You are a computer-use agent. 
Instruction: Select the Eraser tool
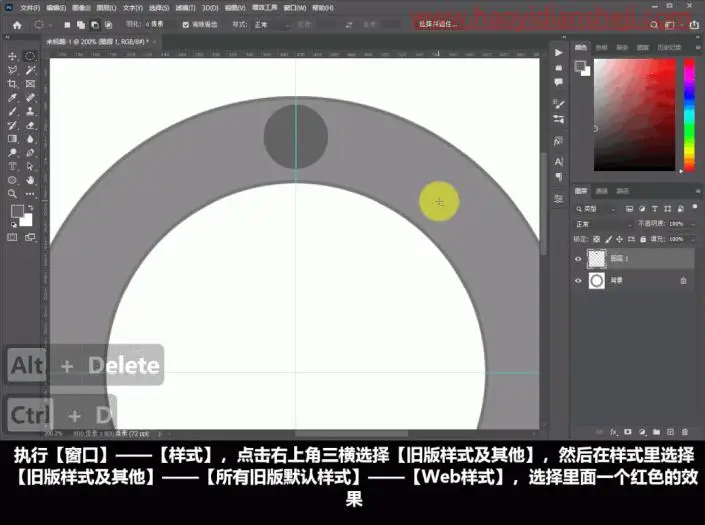(x=30, y=125)
